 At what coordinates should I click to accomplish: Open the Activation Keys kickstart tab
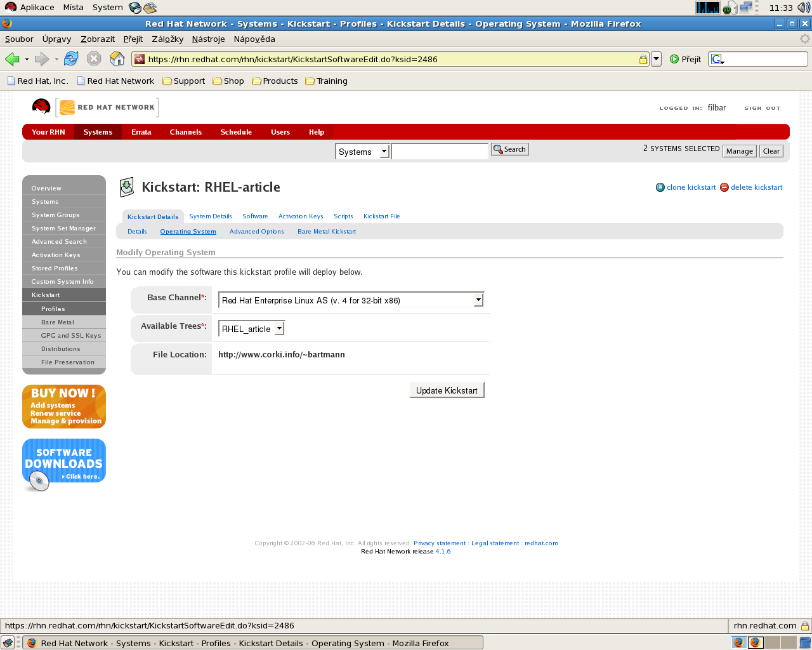tap(301, 216)
